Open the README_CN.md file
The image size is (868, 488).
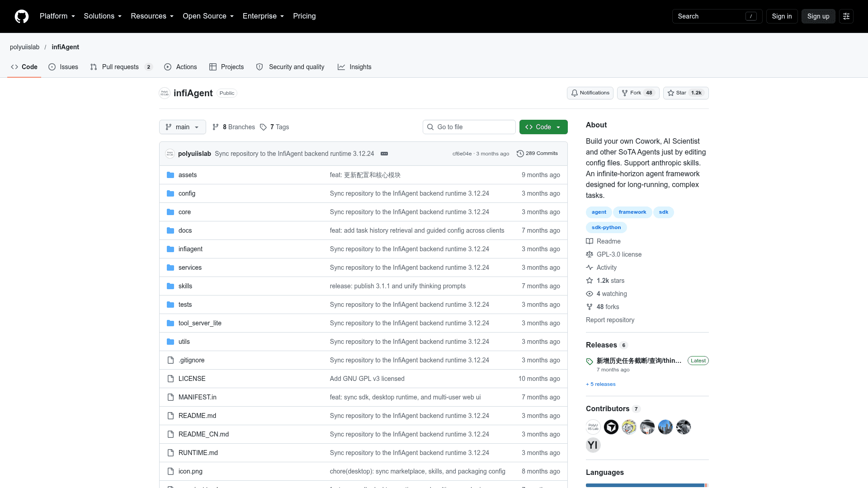(203, 434)
